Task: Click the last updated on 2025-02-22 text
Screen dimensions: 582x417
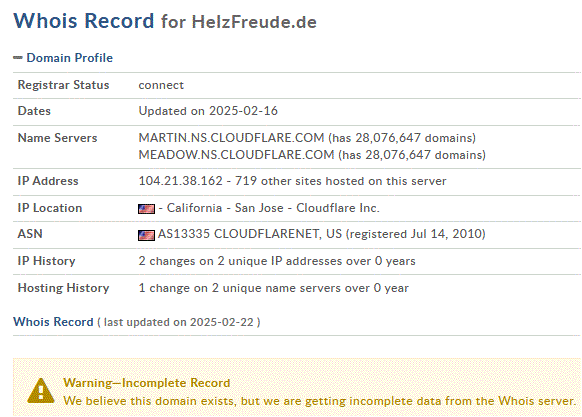Action: tap(179, 322)
